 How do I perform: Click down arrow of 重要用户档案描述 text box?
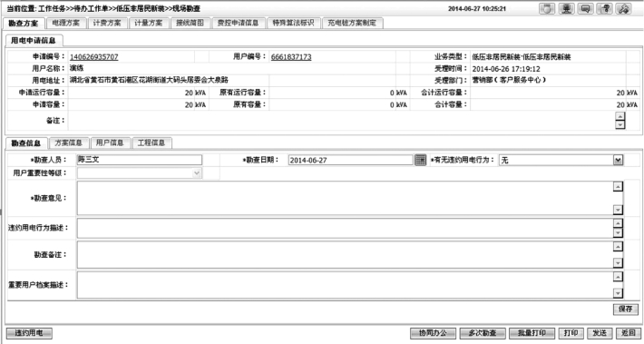coord(618,293)
